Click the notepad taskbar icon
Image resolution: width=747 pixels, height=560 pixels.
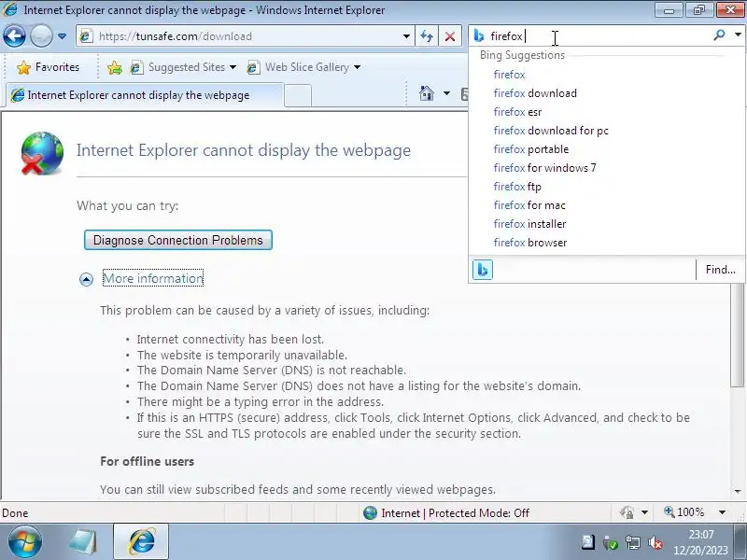tap(83, 542)
